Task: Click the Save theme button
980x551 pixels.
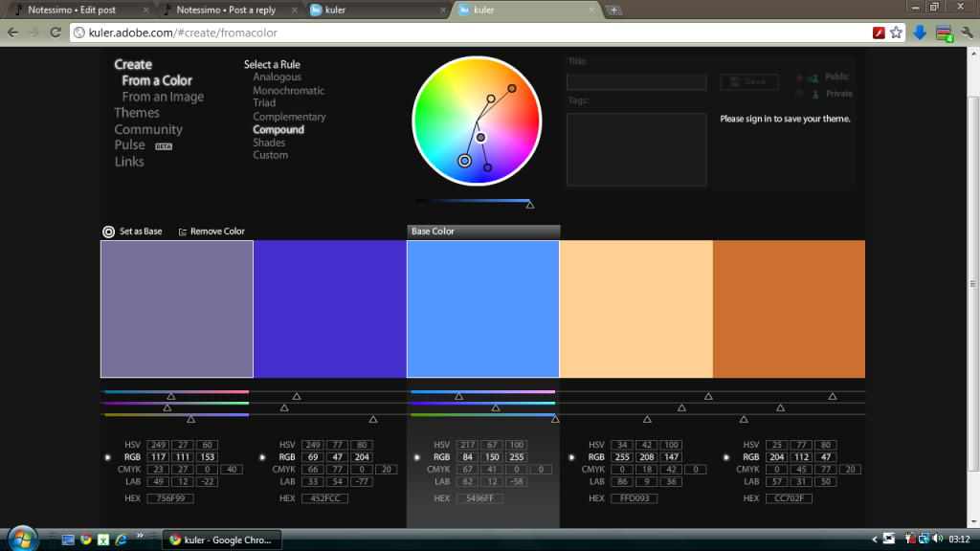Action: coord(748,82)
